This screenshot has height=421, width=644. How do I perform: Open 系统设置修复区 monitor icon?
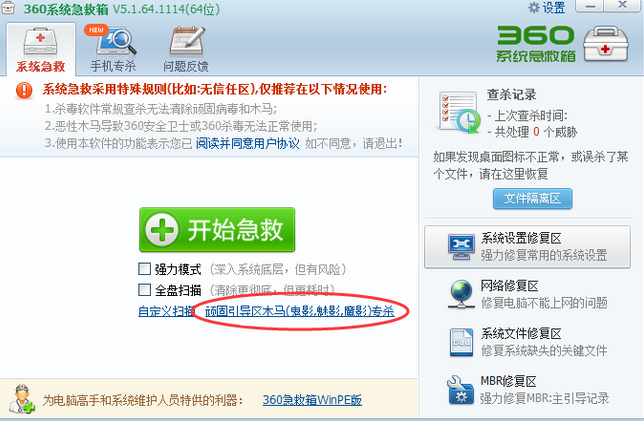[x=462, y=247]
